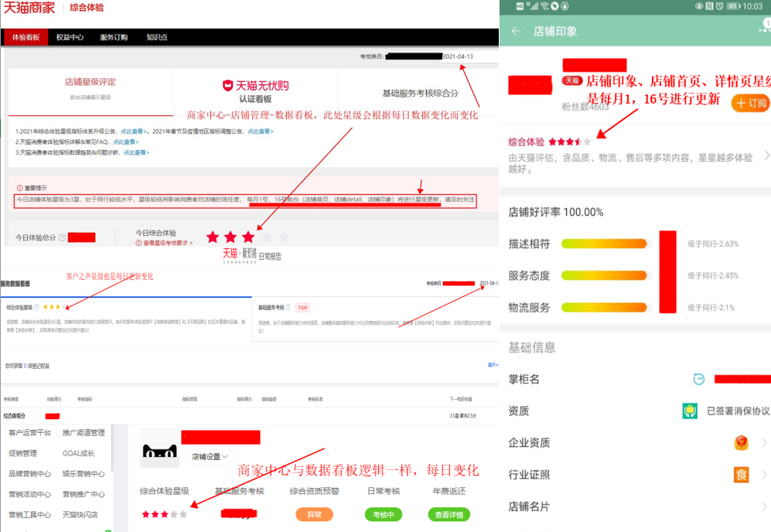Click the 描述相符 gradient rating bar

point(603,244)
